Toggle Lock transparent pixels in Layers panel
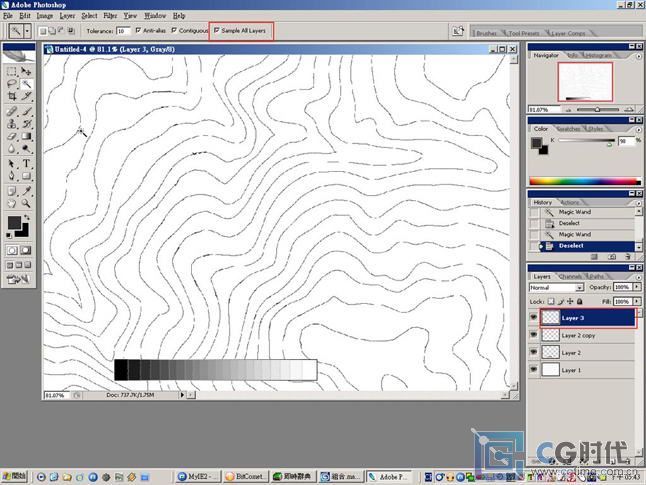This screenshot has width=646, height=485. click(551, 302)
